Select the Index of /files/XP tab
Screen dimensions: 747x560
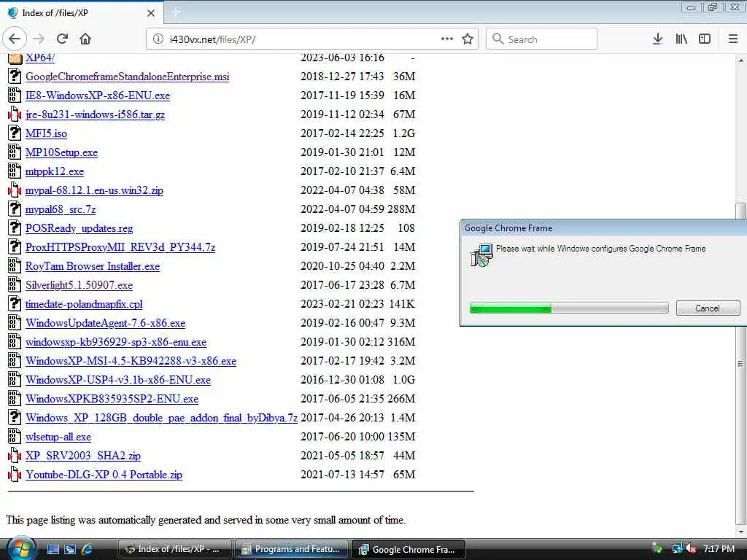click(82, 13)
